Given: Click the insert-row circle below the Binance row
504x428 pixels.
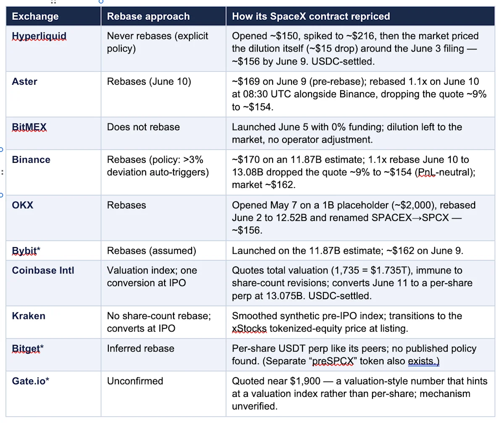Looking at the screenshot, I should 1,195.
